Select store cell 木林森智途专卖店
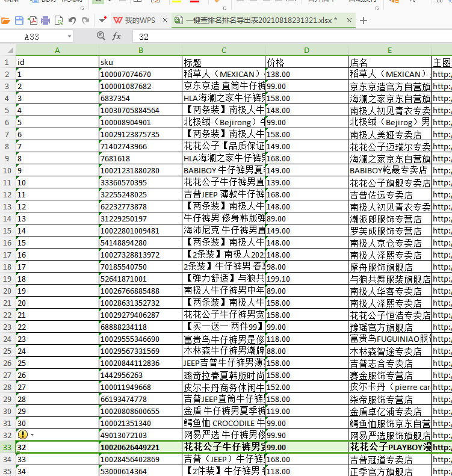The width and height of the screenshot is (452, 476). (x=389, y=351)
